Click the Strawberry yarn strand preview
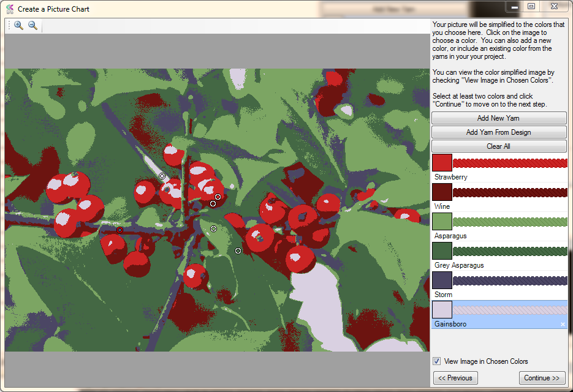573x392 pixels. pos(510,163)
